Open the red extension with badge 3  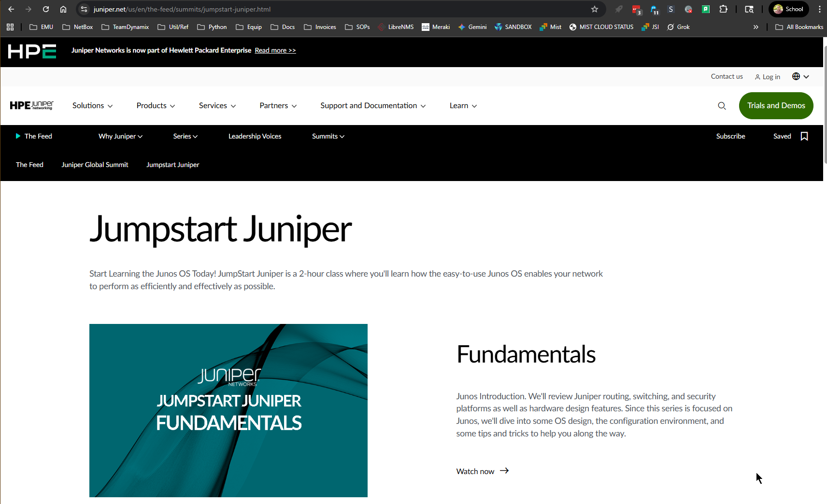tap(637, 9)
